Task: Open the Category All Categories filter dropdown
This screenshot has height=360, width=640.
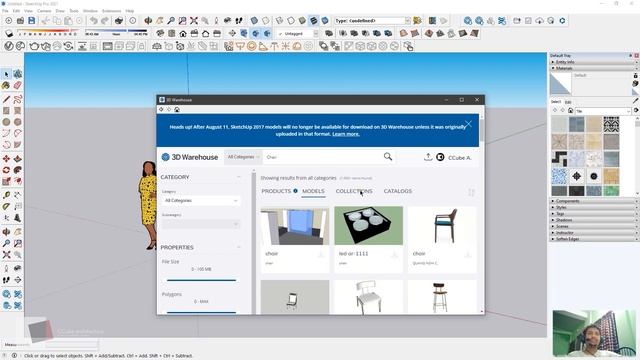Action: pos(201,200)
